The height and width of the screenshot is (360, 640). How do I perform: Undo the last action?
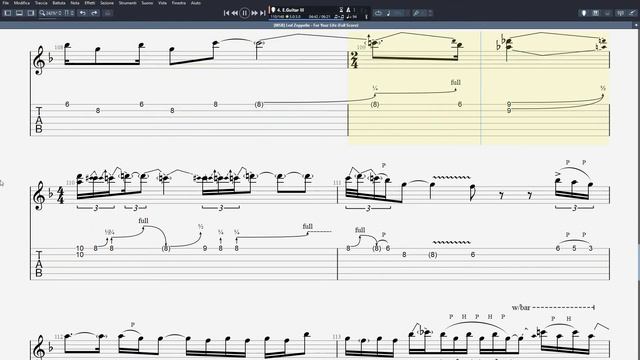pos(83,13)
